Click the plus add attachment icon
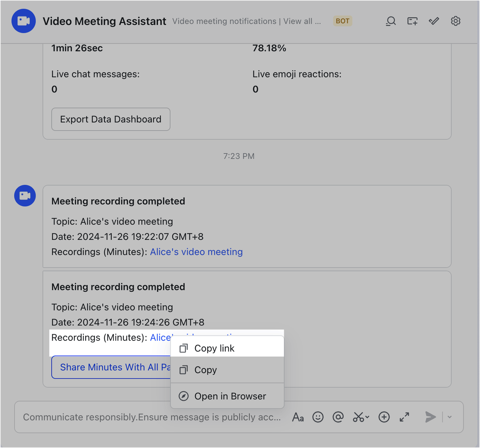The image size is (480, 448). 384,417
